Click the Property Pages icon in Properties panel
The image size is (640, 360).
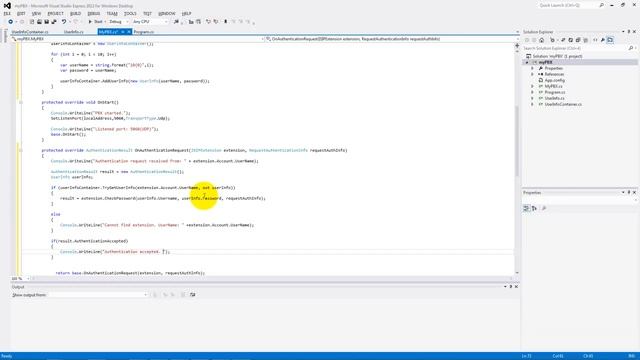pos(544,208)
